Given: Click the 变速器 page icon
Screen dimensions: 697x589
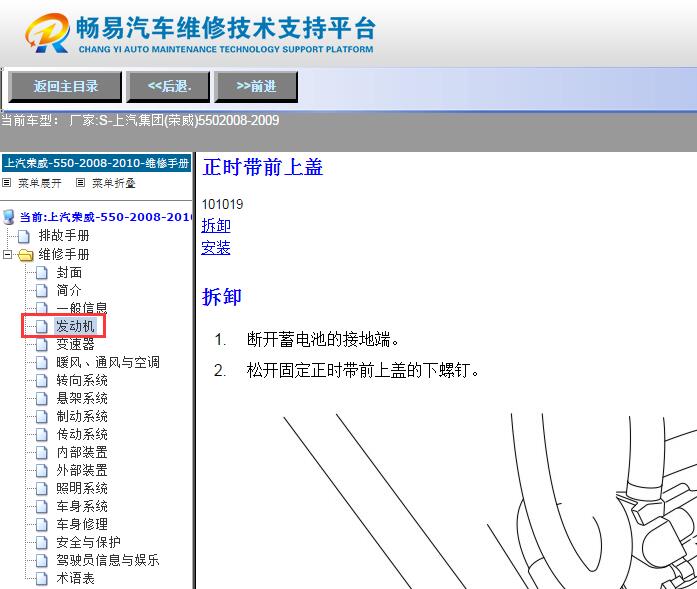Looking at the screenshot, I should tap(41, 345).
